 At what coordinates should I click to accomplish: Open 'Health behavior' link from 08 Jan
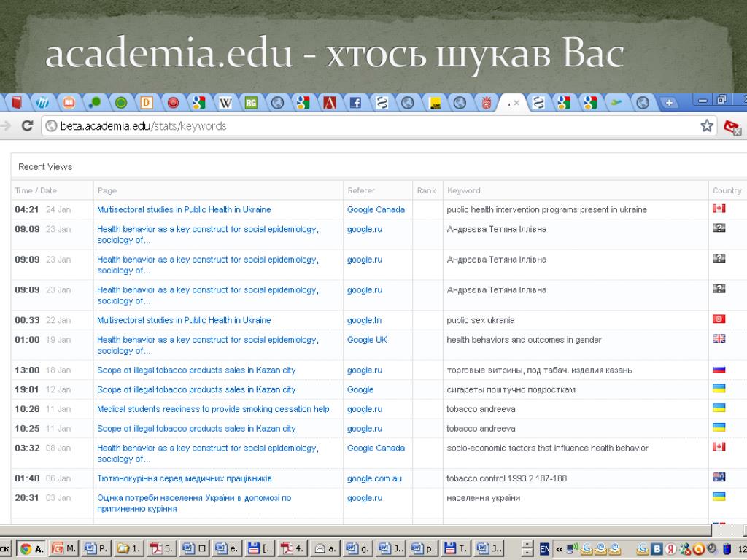[208, 453]
